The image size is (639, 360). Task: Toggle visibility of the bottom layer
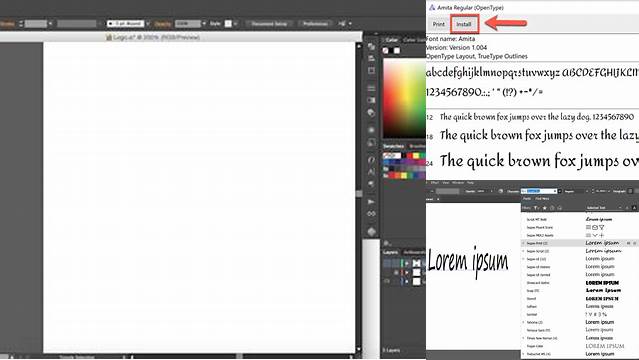click(x=387, y=281)
